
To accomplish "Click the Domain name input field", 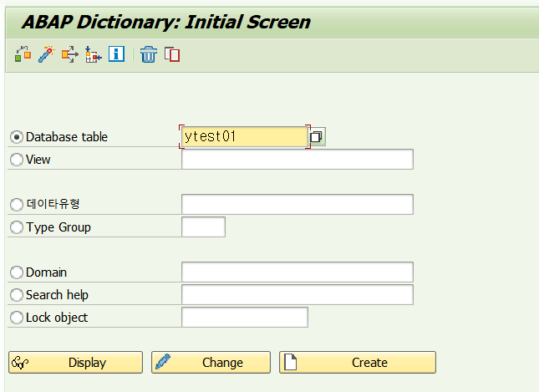I will (x=297, y=272).
